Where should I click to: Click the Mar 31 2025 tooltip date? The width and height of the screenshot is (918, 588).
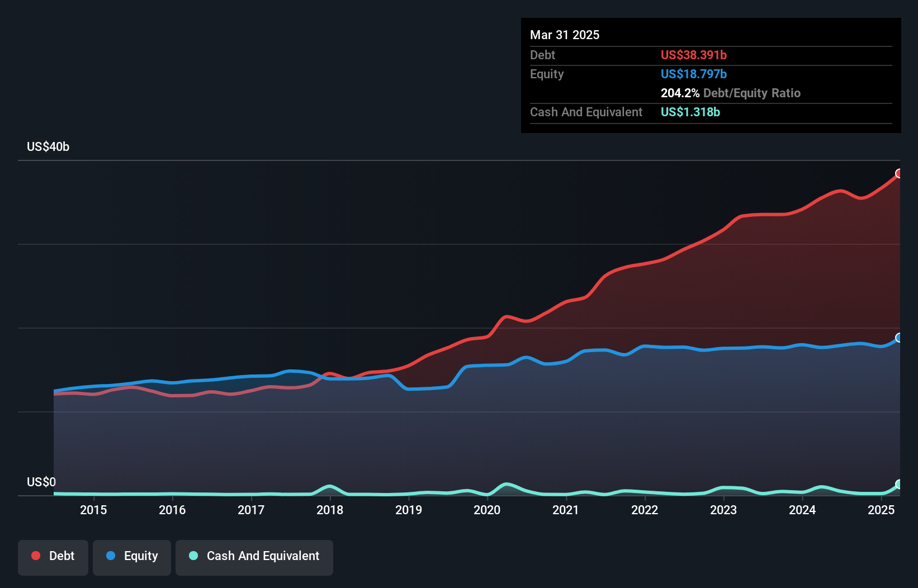[x=565, y=35]
